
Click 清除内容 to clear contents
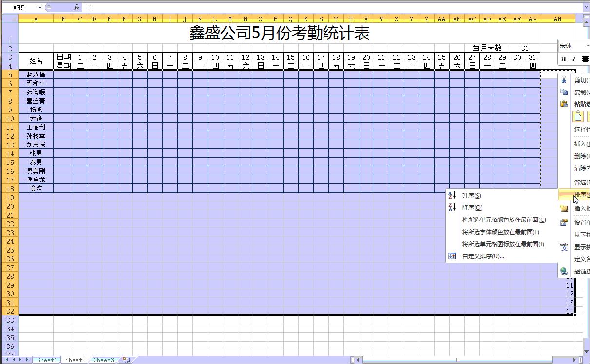(581, 168)
